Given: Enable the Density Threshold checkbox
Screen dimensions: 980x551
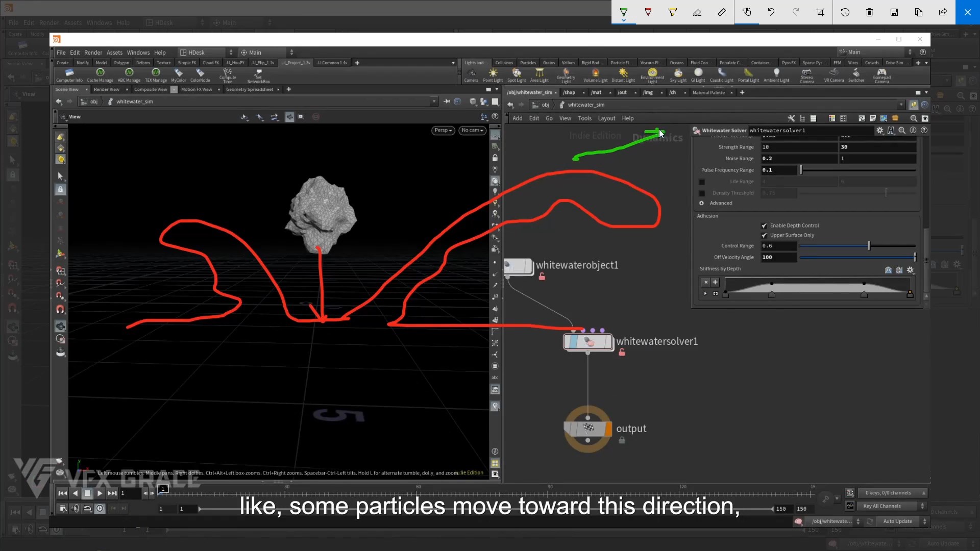Looking at the screenshot, I should tap(702, 193).
